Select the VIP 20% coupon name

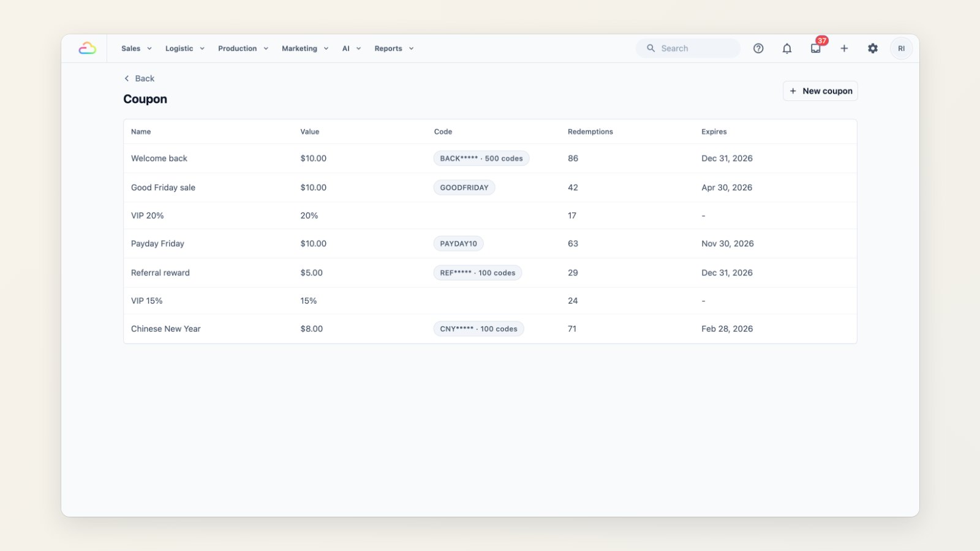147,216
